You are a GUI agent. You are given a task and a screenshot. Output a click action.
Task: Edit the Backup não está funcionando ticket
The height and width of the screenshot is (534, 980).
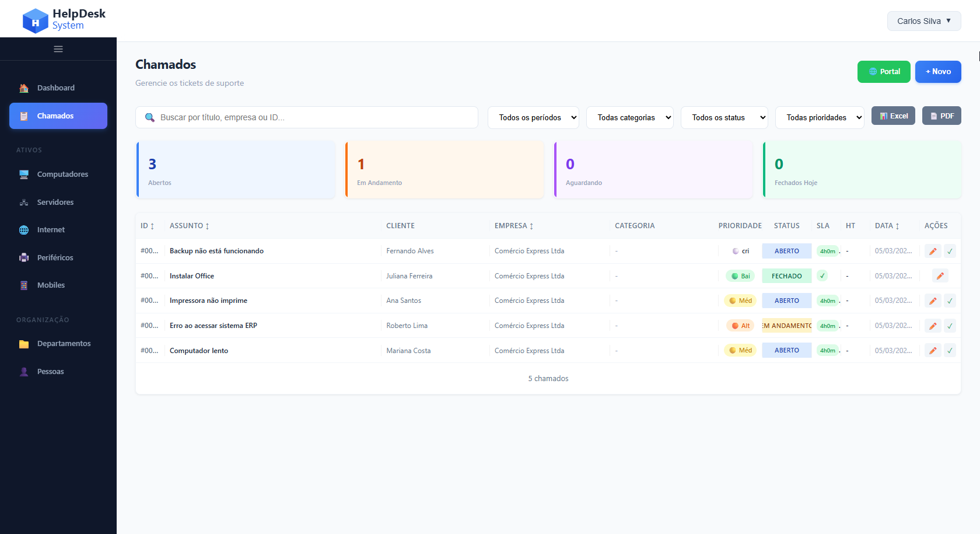(x=933, y=252)
